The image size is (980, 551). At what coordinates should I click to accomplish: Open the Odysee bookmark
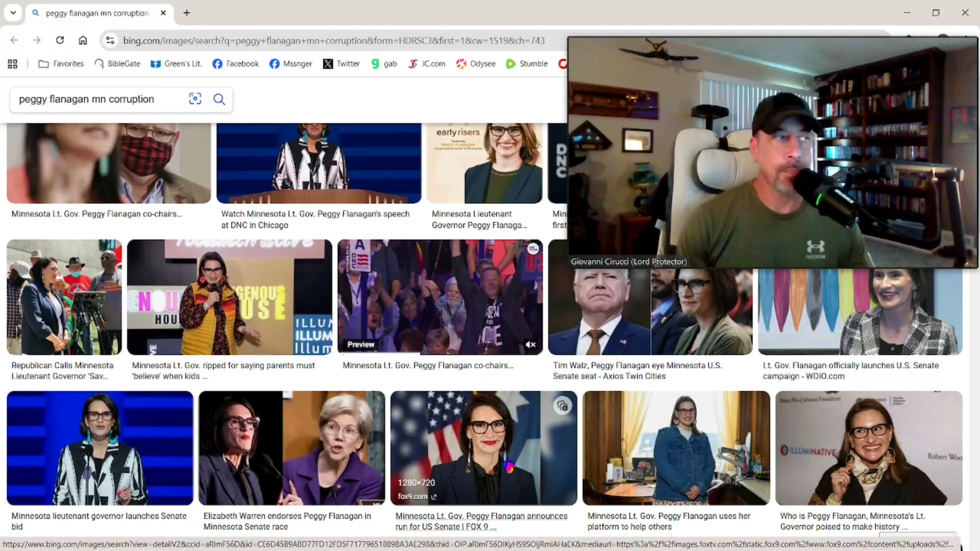[x=475, y=64]
